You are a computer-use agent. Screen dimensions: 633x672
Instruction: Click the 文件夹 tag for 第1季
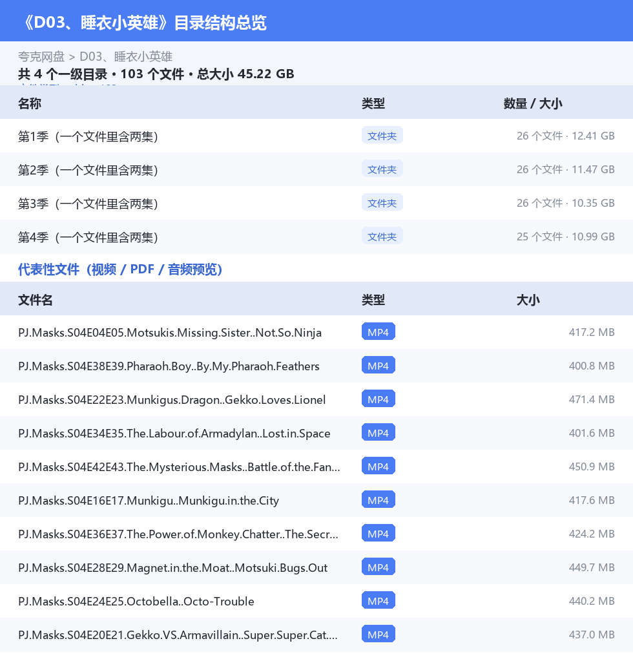(x=382, y=136)
